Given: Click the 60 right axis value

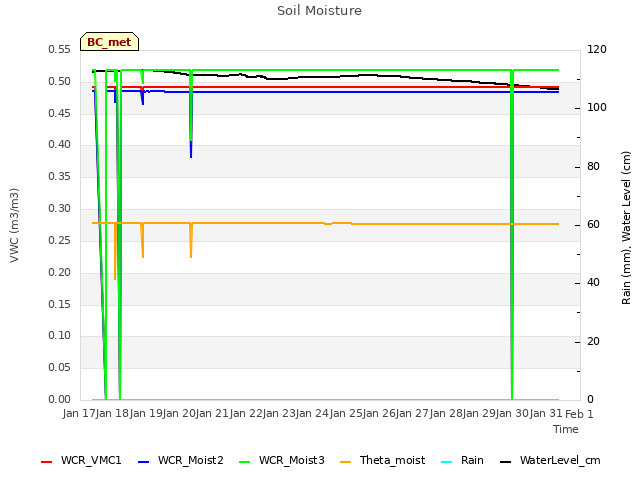Looking at the screenshot, I should [593, 224].
